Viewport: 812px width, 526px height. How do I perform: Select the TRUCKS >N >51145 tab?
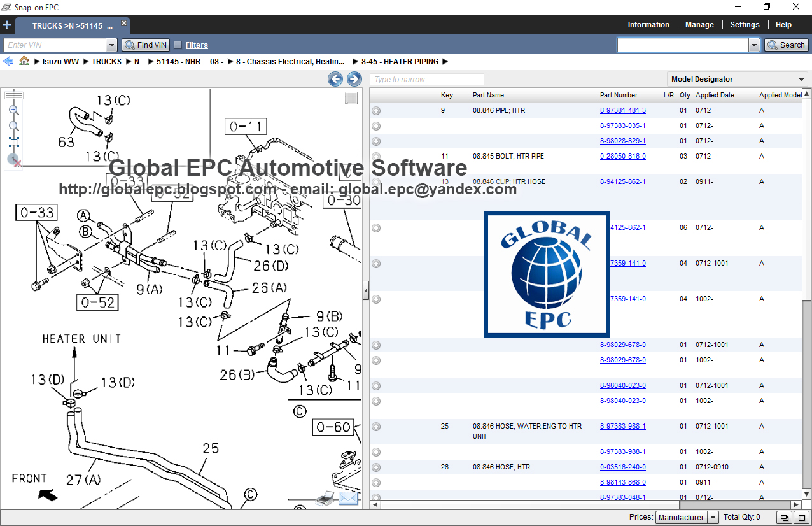pyautogui.click(x=73, y=26)
